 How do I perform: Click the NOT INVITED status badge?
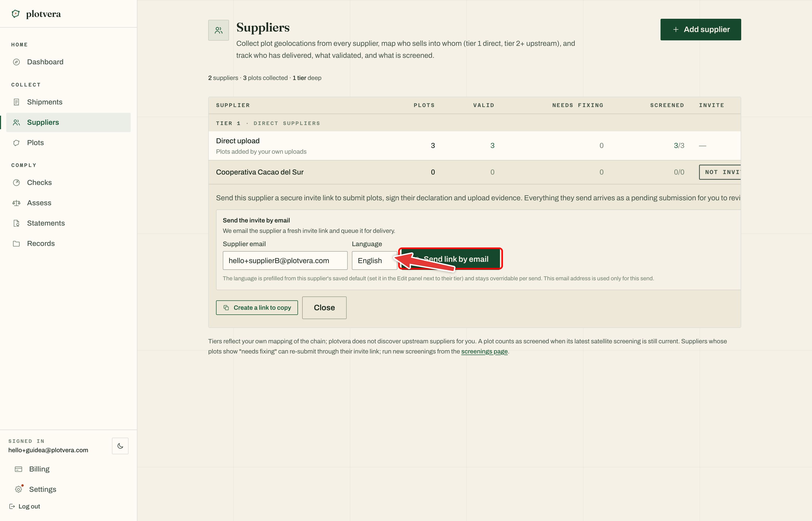[x=720, y=172]
